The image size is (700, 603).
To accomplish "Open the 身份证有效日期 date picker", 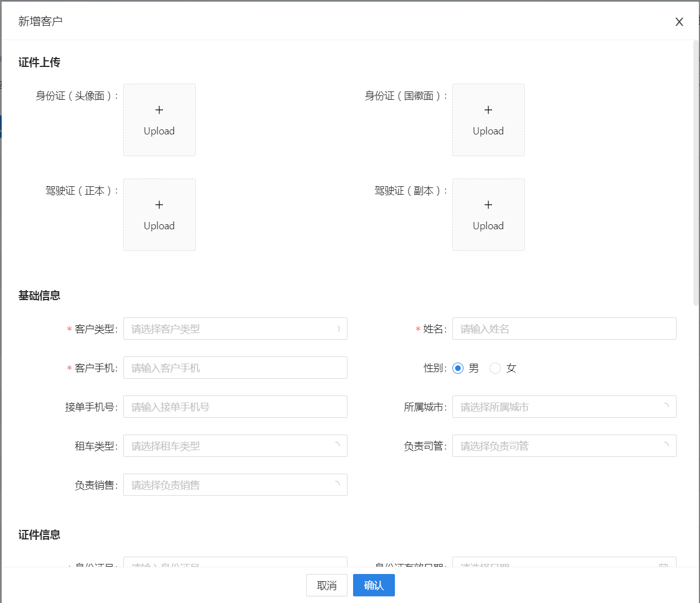I will [x=564, y=562].
